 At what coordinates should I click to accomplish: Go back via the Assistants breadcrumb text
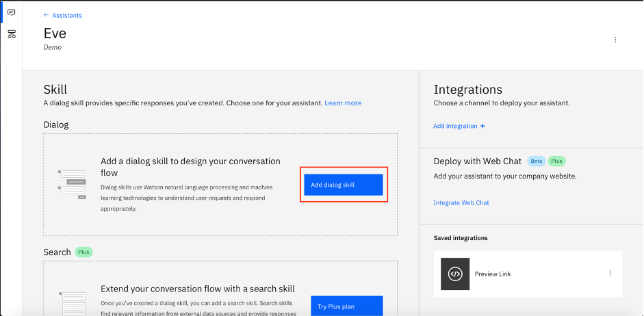click(67, 15)
